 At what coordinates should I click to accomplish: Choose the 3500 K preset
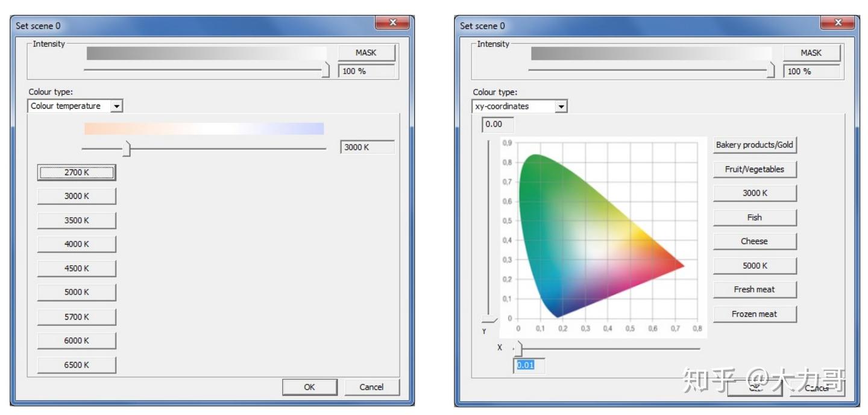coord(77,220)
